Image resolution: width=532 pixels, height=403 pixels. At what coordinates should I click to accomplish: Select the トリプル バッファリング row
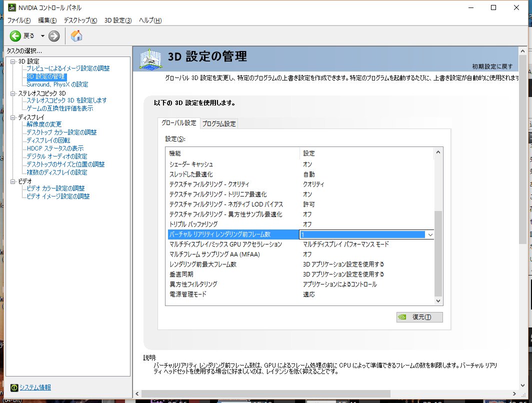point(300,224)
